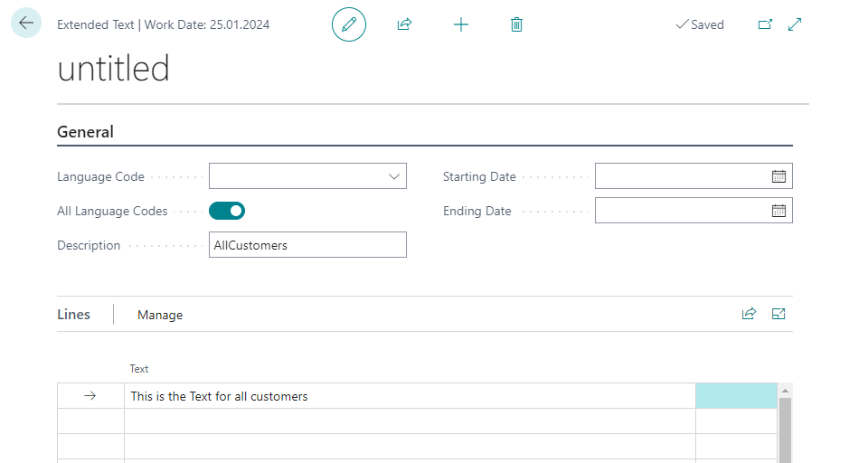Expand page to full screen icon
Screen dimensions: 868x463
(795, 24)
